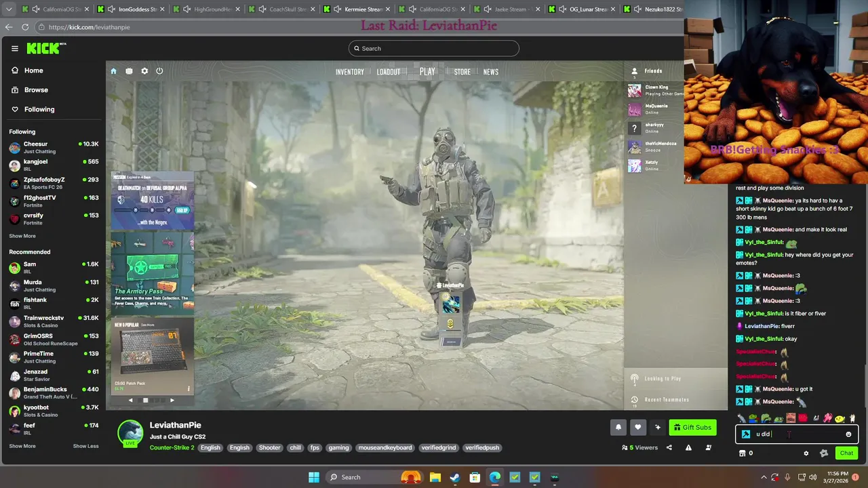Screen dimensions: 868x488
Task: Open kangjoel's channel
Action: pos(54,165)
